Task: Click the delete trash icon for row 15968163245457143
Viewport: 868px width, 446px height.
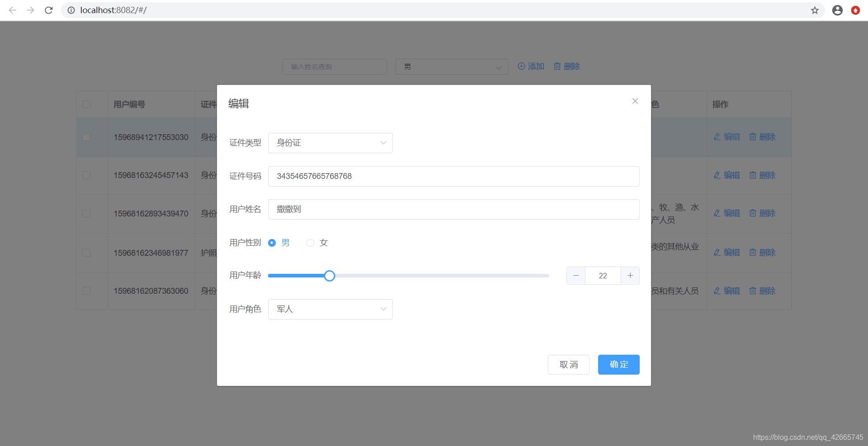Action: click(x=753, y=175)
